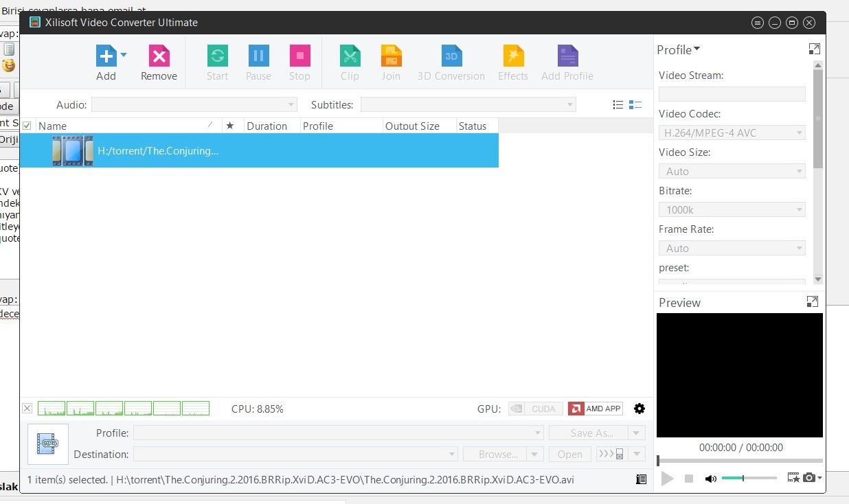Expand the Preview panel to full view
The height and width of the screenshot is (504, 849).
click(x=813, y=301)
